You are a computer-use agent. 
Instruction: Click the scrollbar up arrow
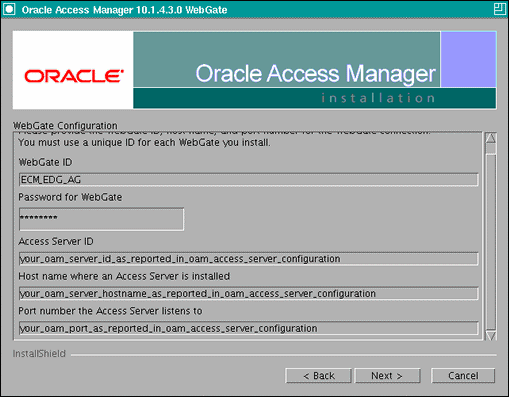point(491,138)
